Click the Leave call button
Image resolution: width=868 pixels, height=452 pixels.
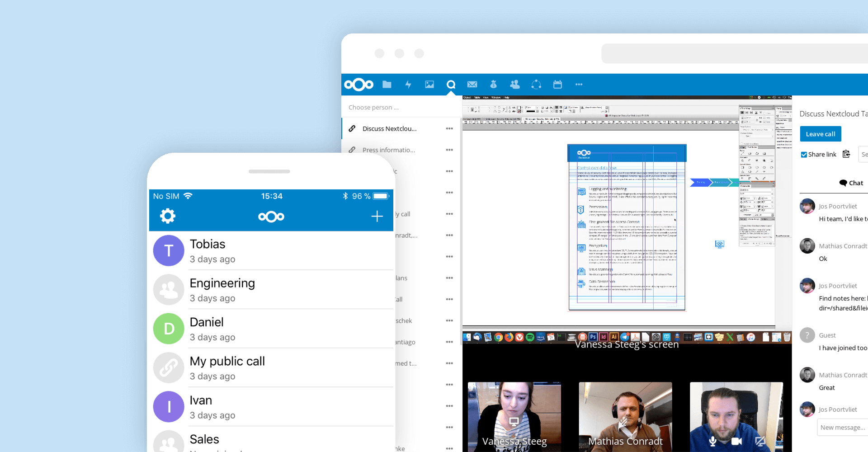pyautogui.click(x=821, y=134)
